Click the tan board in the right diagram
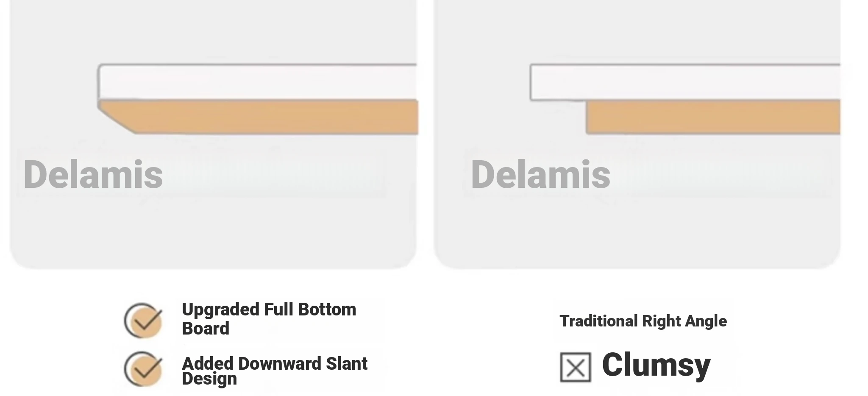This screenshot has height=396, width=868. 713,117
